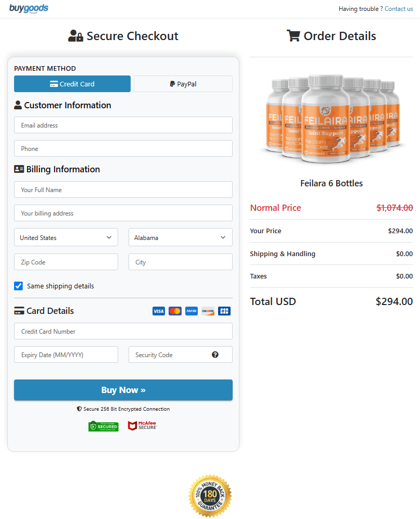Click the security code help question mark
Screen dimensions: 420x519
click(215, 355)
